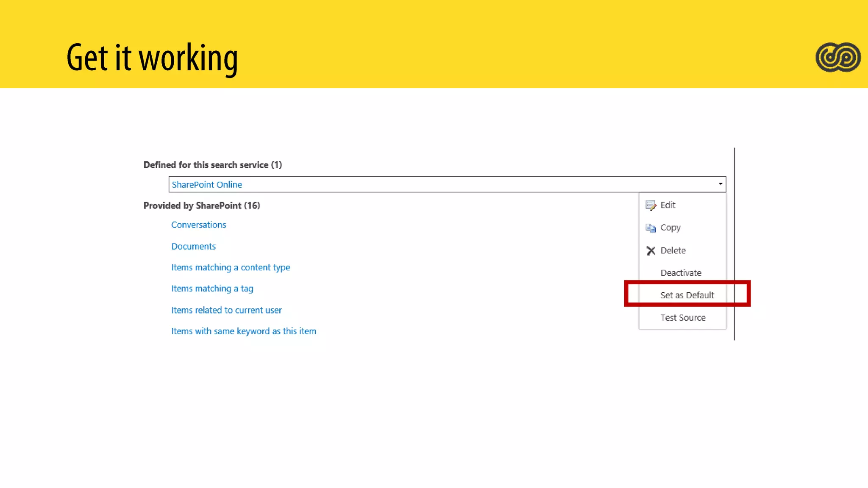Click Items matching a tag link
Screen dimensions: 868x488
212,289
